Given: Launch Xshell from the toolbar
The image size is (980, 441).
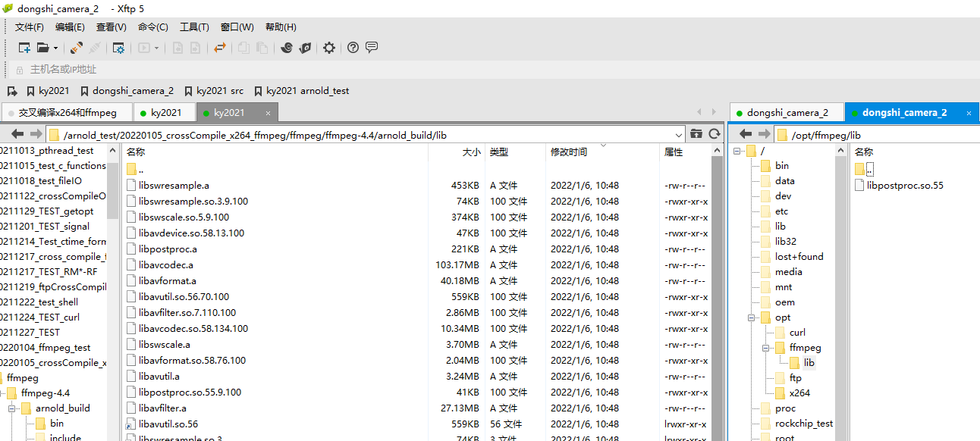Looking at the screenshot, I should [287, 47].
